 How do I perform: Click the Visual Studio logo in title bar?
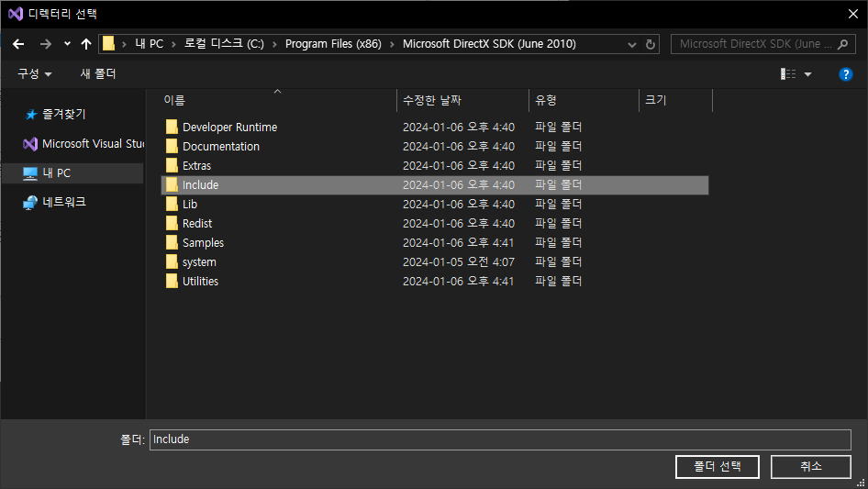(x=16, y=14)
